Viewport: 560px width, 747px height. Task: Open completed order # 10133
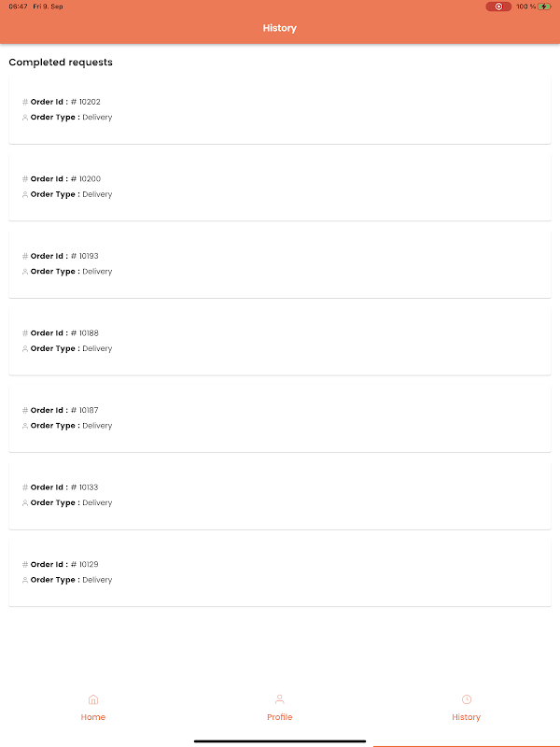coord(280,495)
